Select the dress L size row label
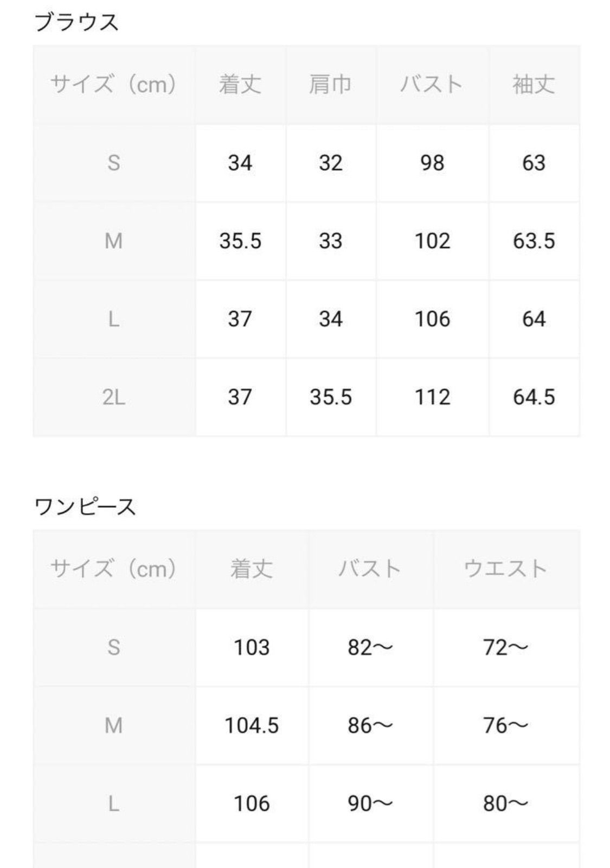The image size is (610, 868). click(x=114, y=804)
